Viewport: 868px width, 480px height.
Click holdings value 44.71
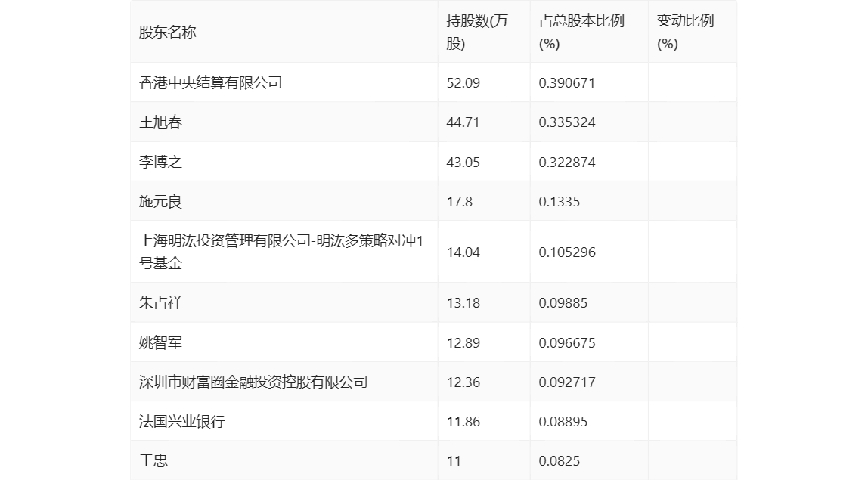(463, 122)
